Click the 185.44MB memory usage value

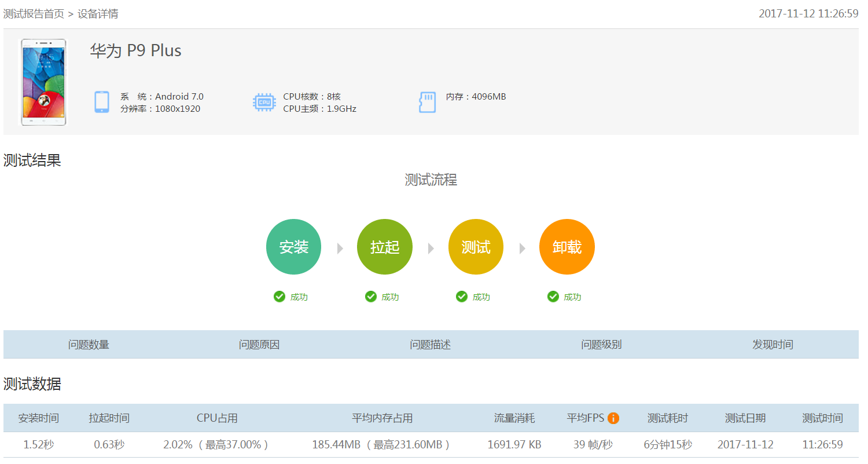pyautogui.click(x=382, y=445)
